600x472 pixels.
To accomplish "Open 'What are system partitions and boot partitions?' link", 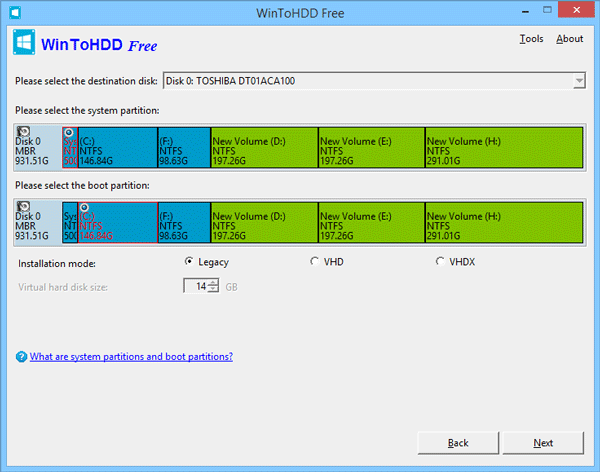I will tap(131, 357).
